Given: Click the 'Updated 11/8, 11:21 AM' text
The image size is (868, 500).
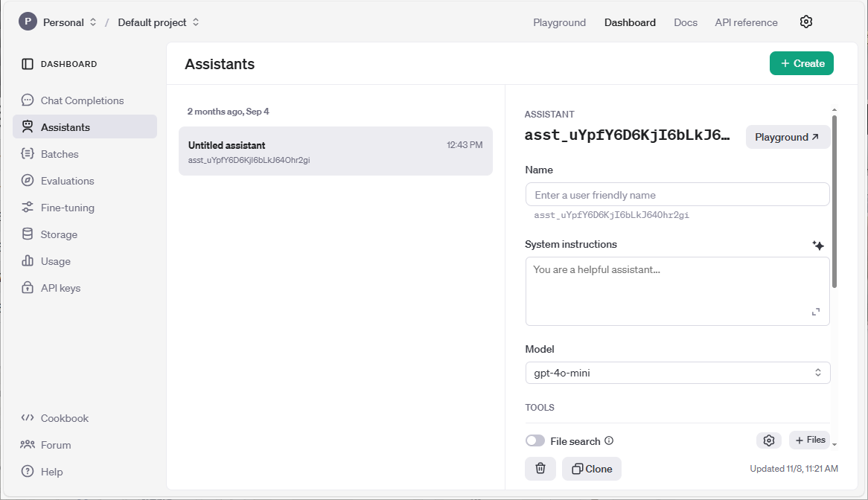Looking at the screenshot, I should coord(794,469).
